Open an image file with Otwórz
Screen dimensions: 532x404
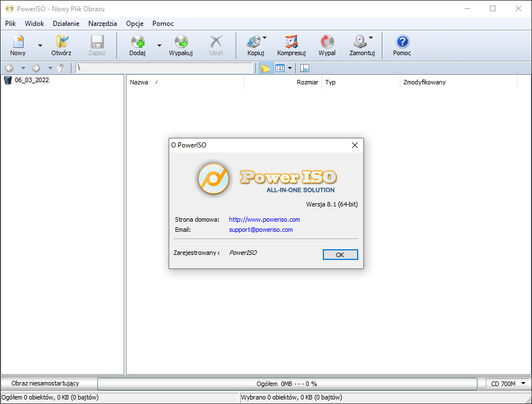(61, 46)
